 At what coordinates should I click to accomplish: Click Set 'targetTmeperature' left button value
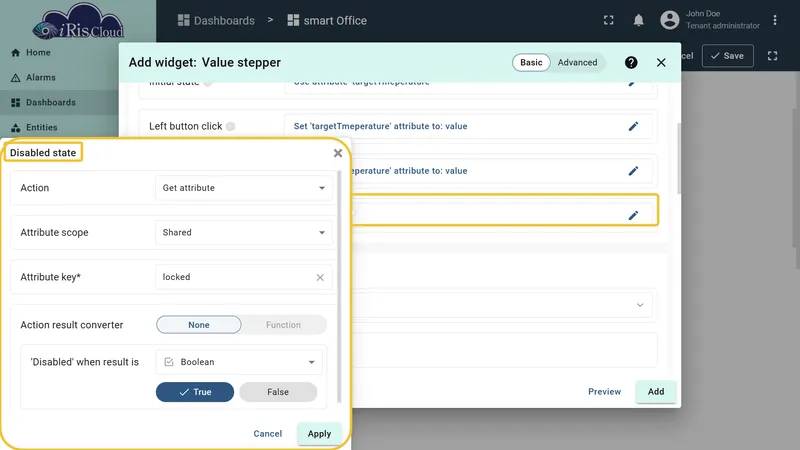click(380, 126)
